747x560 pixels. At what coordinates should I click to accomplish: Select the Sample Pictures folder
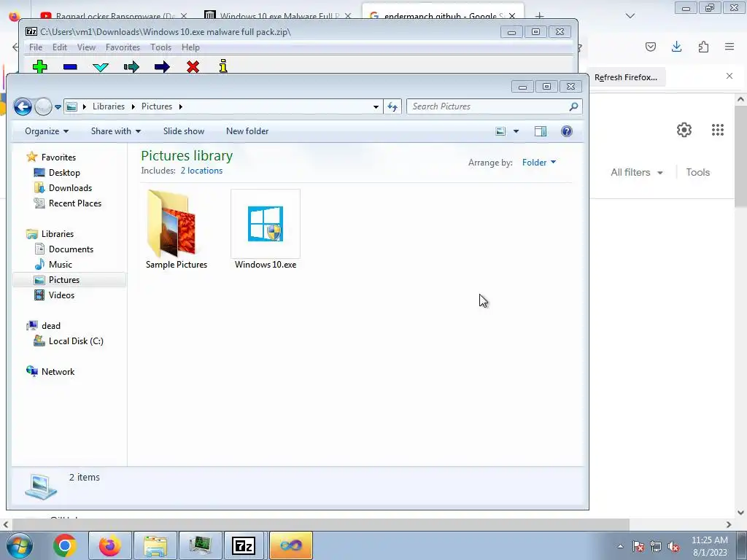coord(177,230)
